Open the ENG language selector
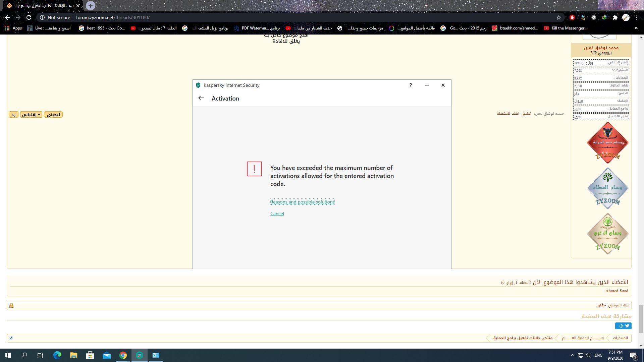 pos(598,355)
